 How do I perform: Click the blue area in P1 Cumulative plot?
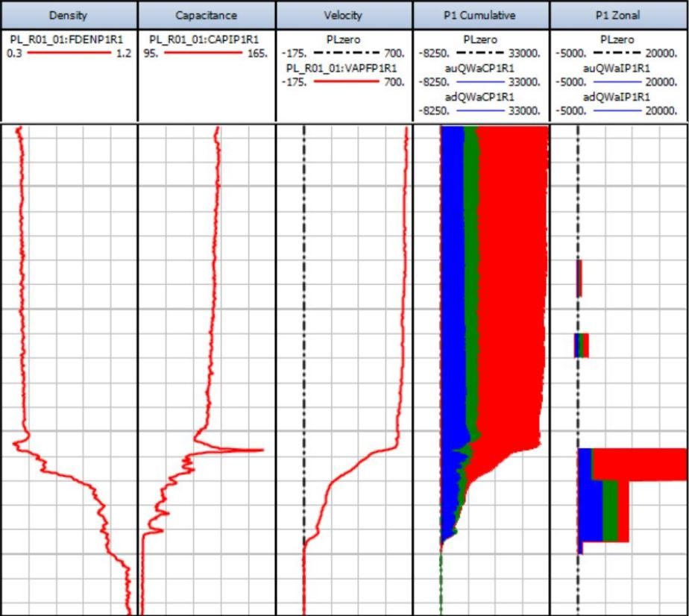[453, 286]
